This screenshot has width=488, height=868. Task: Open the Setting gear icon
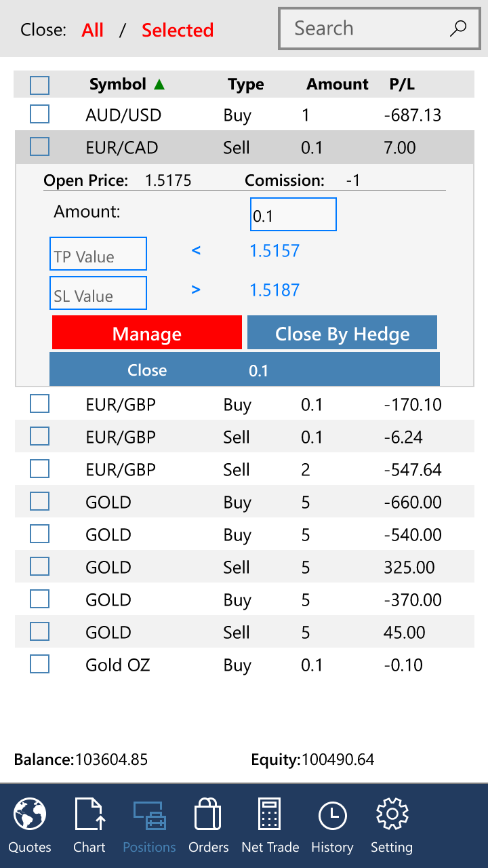click(391, 814)
